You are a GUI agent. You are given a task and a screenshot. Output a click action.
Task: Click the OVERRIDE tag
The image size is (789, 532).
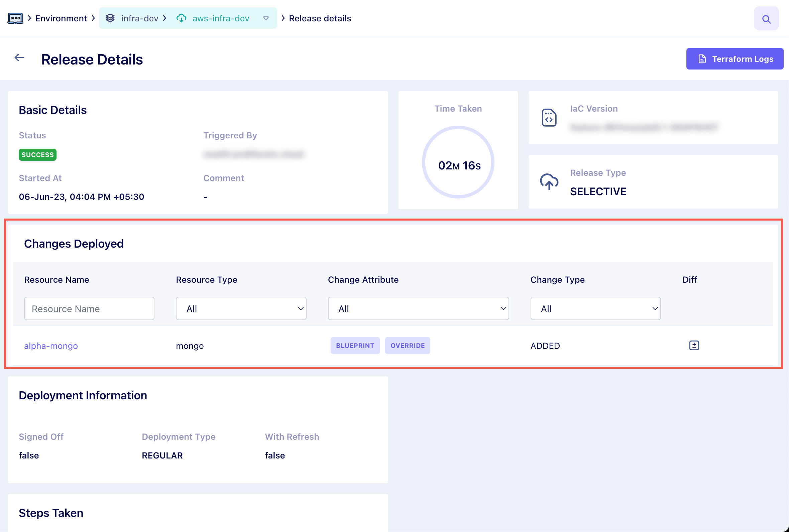coord(407,346)
